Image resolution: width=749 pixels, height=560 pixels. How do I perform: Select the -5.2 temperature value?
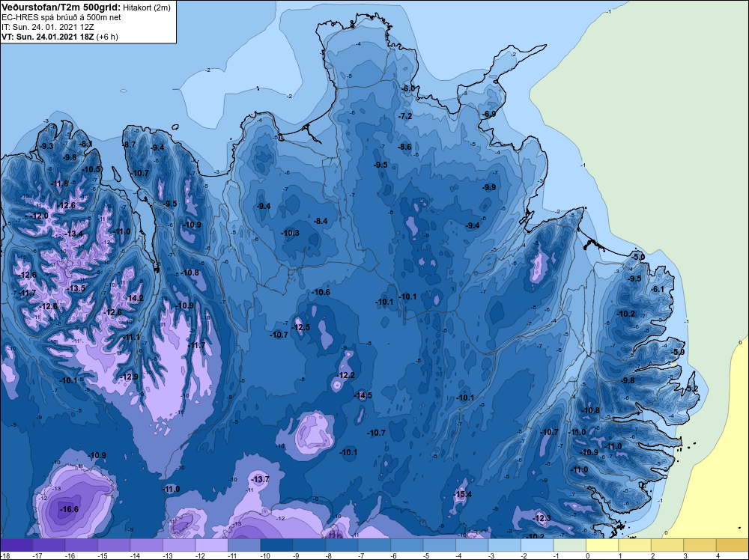(x=691, y=389)
